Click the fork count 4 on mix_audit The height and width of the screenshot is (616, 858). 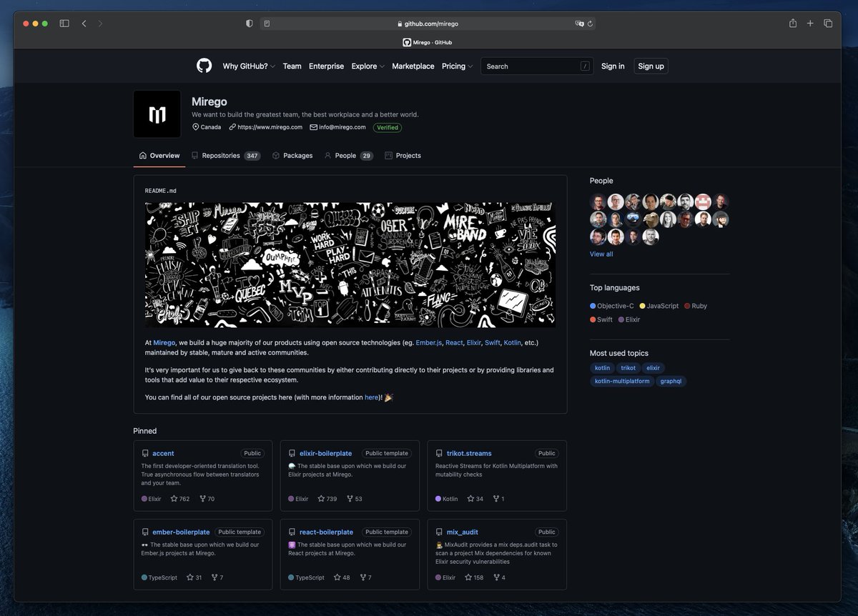pyautogui.click(x=499, y=577)
